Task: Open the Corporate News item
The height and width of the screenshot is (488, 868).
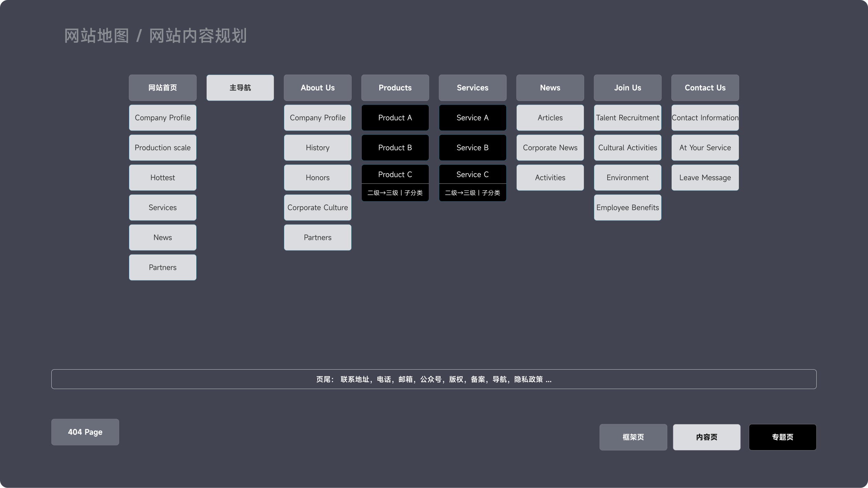Action: [550, 148]
